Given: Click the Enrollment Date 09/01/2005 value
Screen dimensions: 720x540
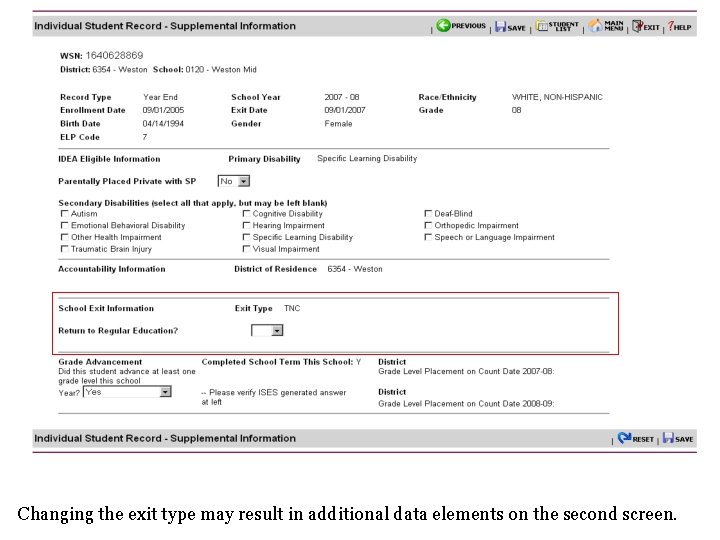Looking at the screenshot, I should point(163,110).
